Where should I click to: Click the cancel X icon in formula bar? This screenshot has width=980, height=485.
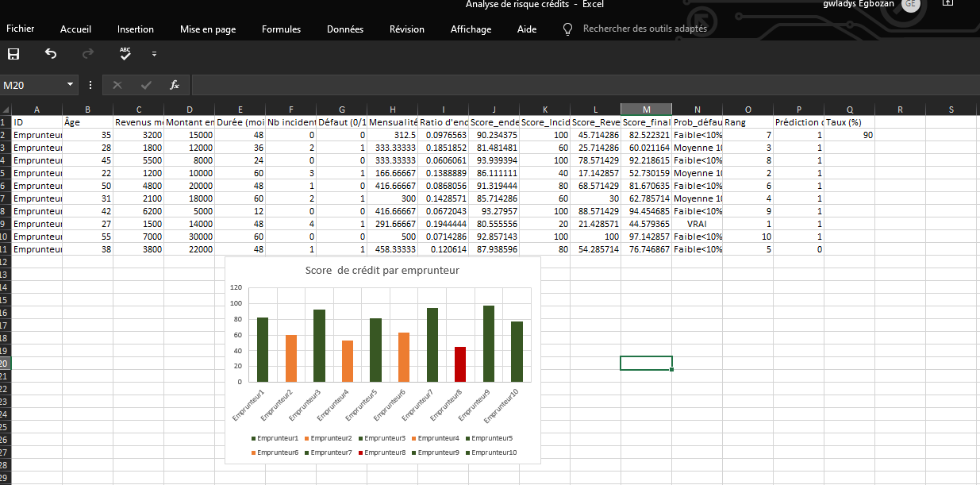tap(117, 85)
